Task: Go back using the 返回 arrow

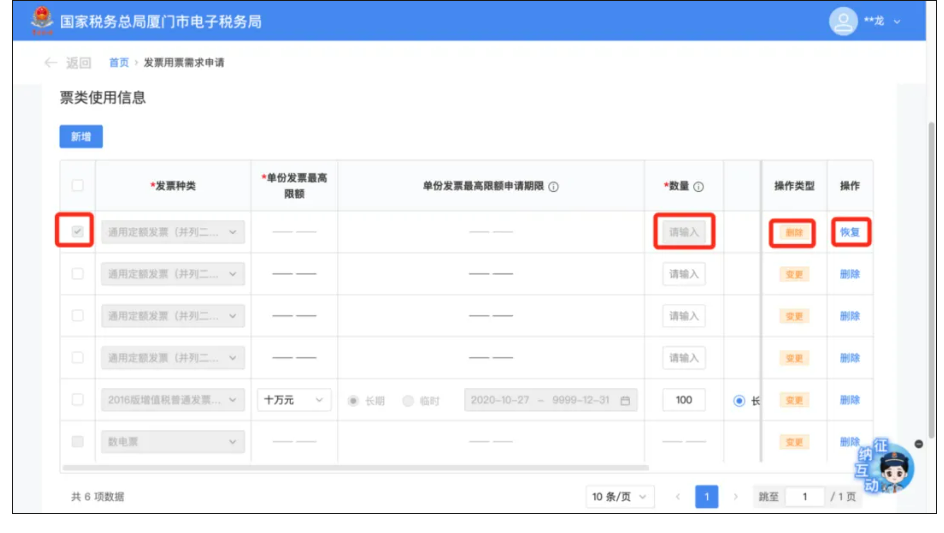Action: [51, 63]
